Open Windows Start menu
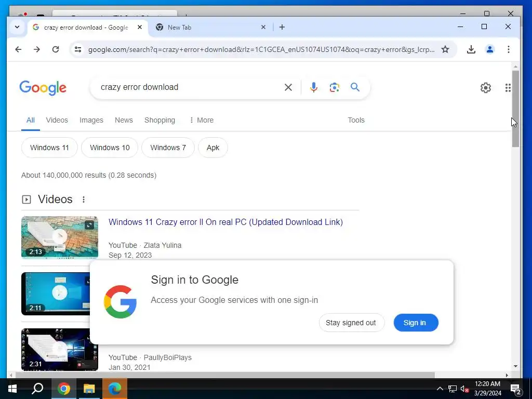The width and height of the screenshot is (532, 399). 12,389
